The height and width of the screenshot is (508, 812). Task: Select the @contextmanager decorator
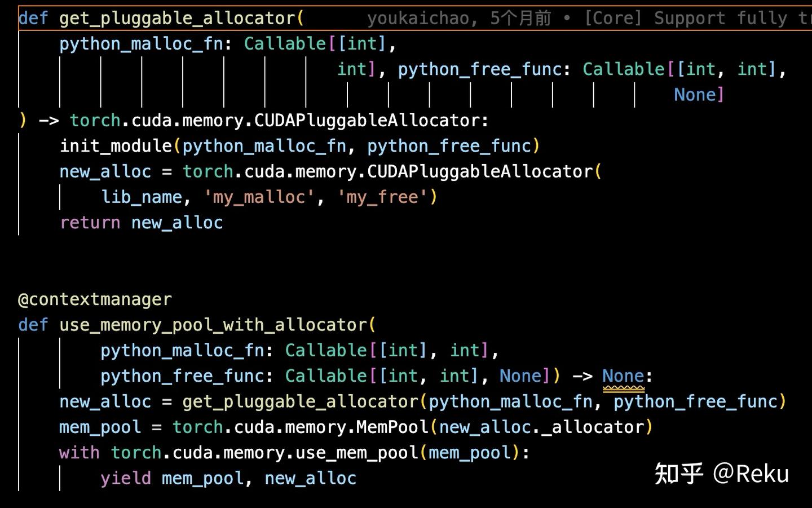coord(95,299)
